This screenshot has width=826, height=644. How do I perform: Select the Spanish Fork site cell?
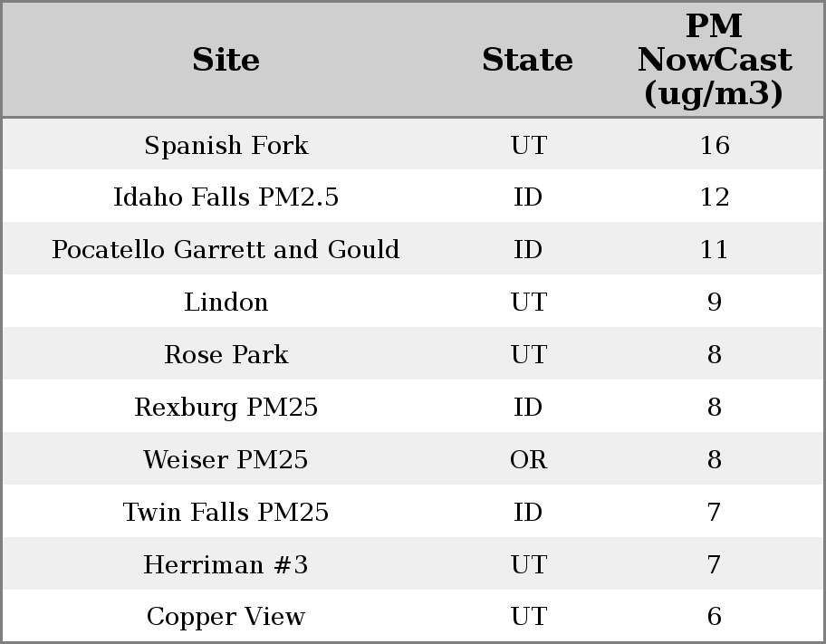[x=226, y=145]
